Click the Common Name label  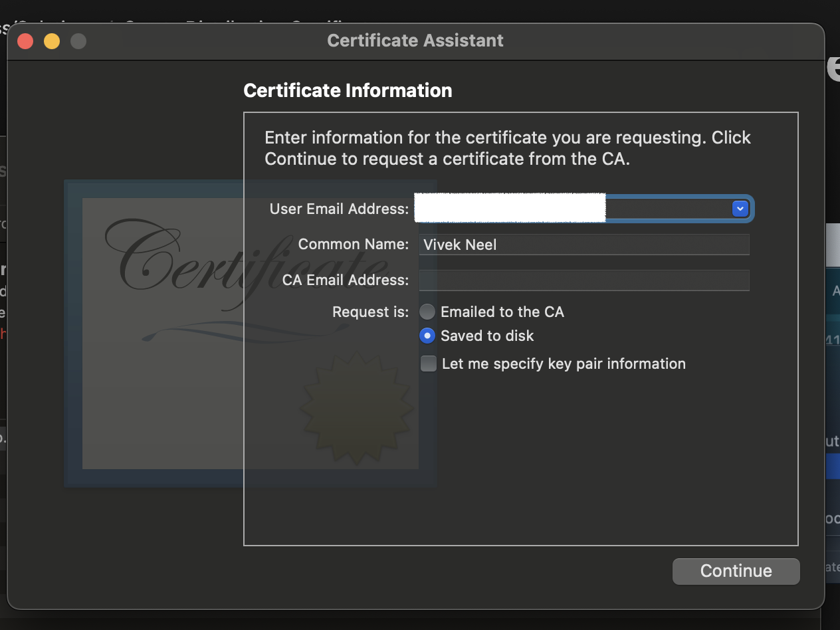pyautogui.click(x=353, y=244)
